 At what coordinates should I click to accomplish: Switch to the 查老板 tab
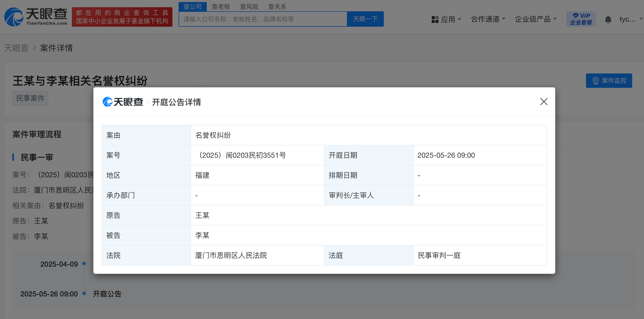coord(221,6)
